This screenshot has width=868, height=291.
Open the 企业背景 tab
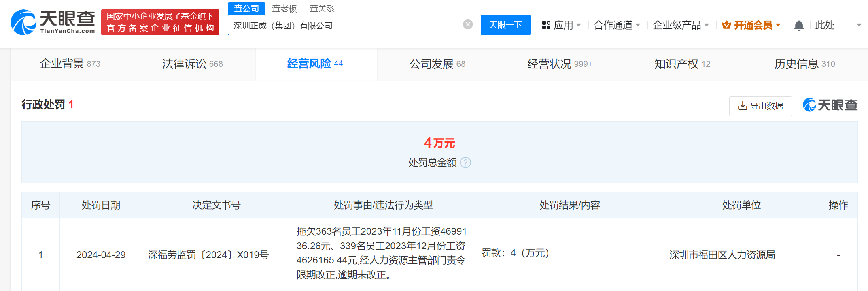pos(70,64)
